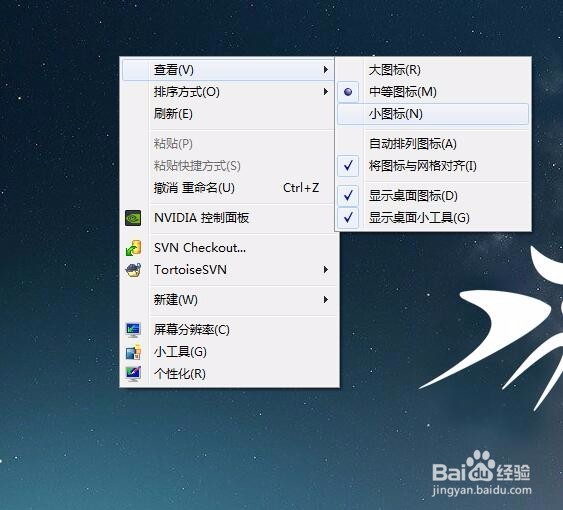The height and width of the screenshot is (510, 563).
Task: Expand the 排序方式(O) submenu arrow
Action: [x=326, y=92]
